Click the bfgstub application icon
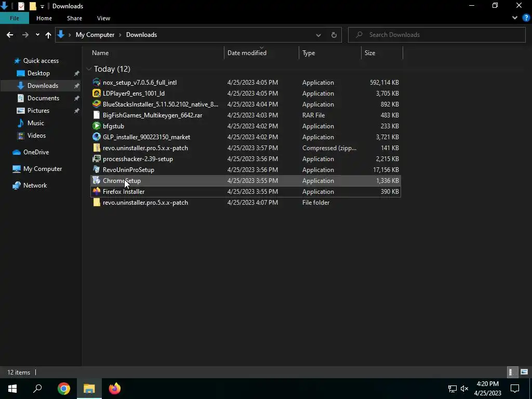Viewport: 532px width, 399px height. (x=96, y=126)
